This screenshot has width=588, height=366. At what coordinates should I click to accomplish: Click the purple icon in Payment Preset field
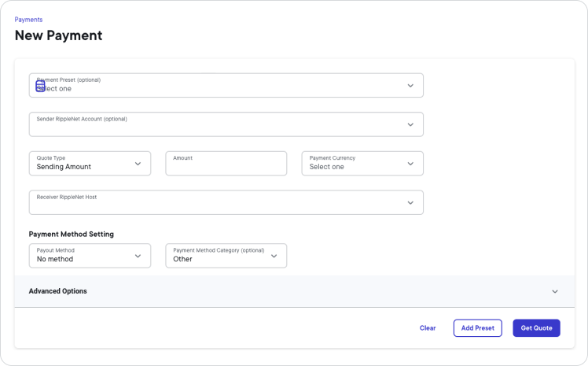tap(41, 85)
